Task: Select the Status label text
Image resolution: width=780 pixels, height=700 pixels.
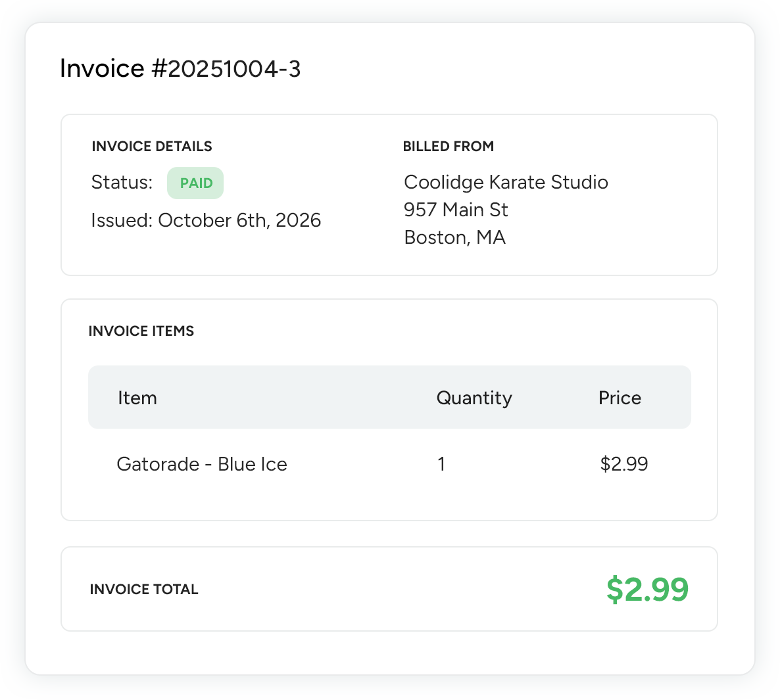Action: pyautogui.click(x=122, y=182)
